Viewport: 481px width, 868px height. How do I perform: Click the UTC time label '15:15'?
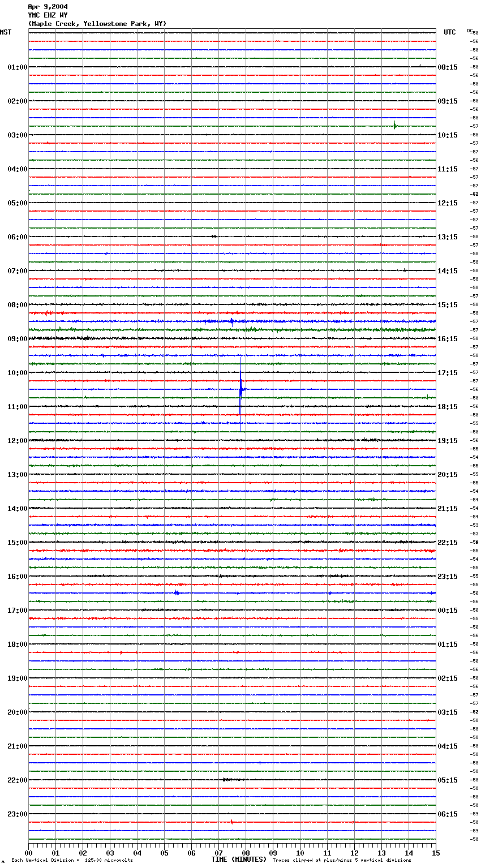tap(448, 305)
